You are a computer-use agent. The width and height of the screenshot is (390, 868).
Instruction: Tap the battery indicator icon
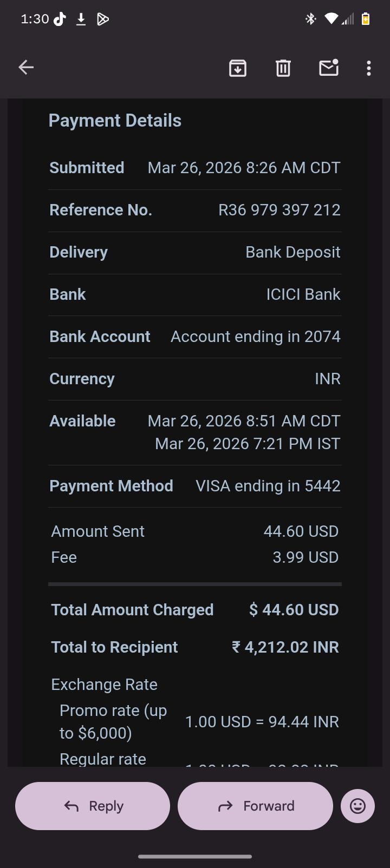point(366,19)
